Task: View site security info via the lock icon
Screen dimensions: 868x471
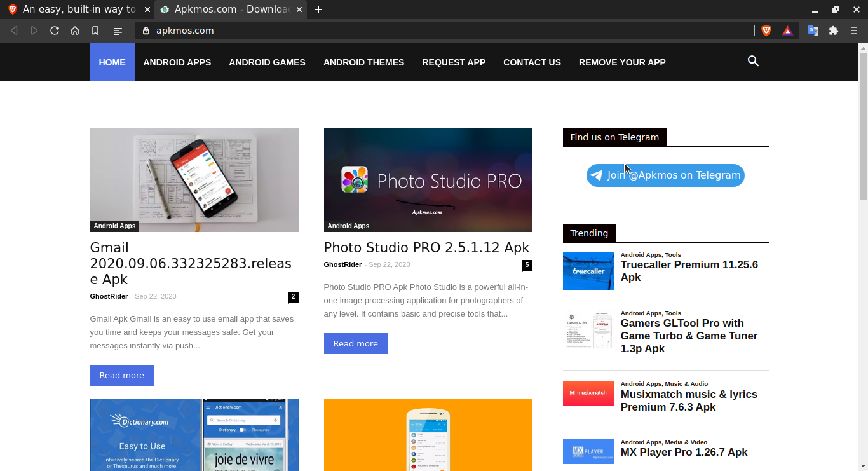Action: 146,31
